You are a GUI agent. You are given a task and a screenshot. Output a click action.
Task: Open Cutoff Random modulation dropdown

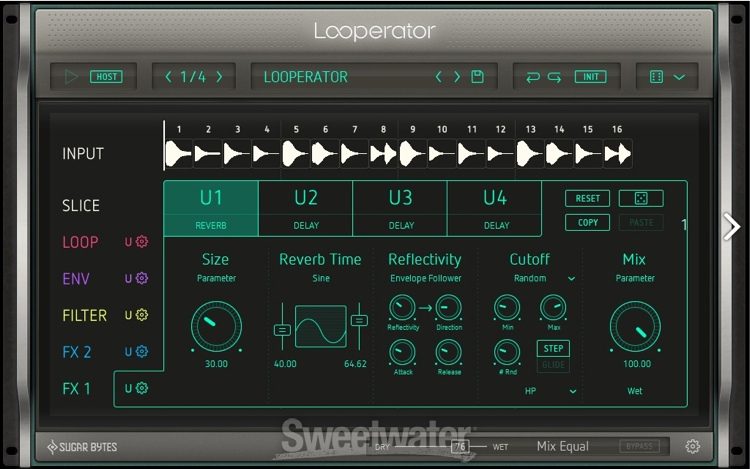[544, 278]
